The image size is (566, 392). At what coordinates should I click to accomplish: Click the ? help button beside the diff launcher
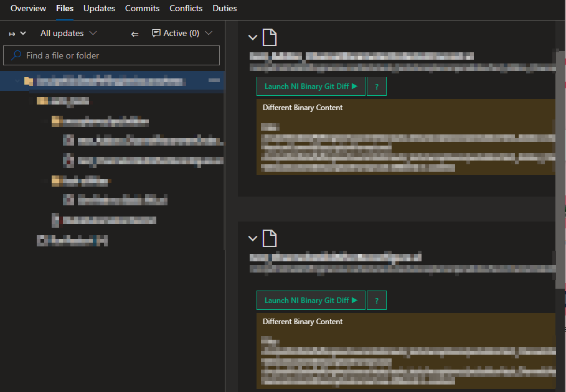376,86
